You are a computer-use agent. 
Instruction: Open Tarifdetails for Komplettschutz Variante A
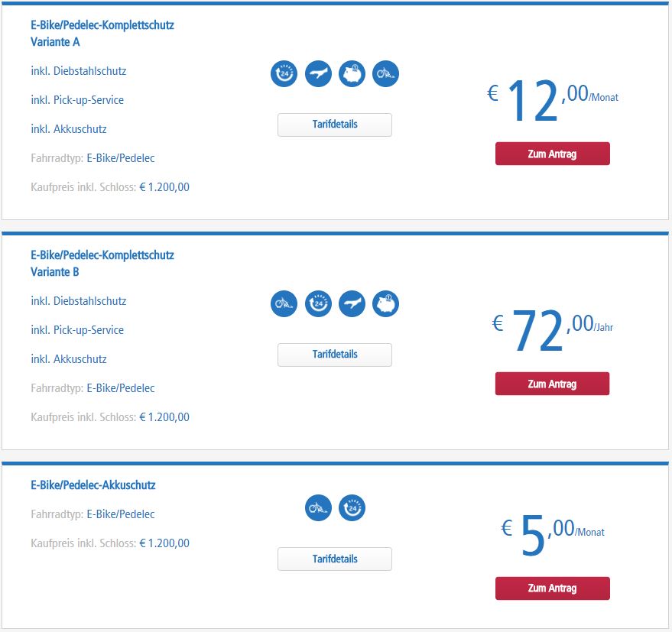coord(335,125)
